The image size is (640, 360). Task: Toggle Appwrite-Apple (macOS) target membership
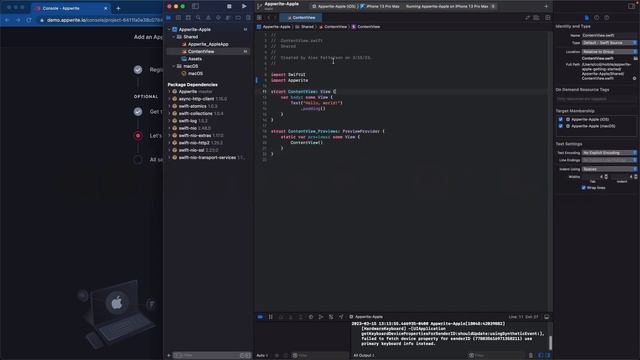[560, 126]
